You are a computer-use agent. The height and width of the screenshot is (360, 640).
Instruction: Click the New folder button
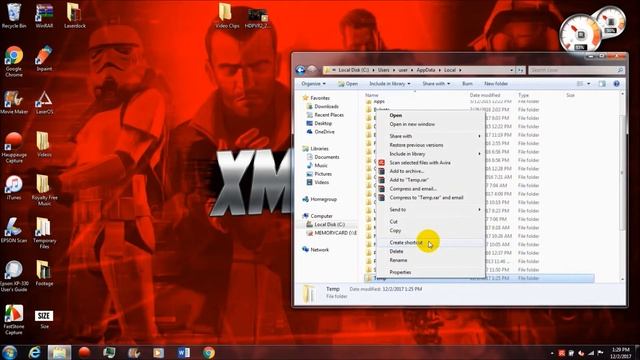[x=496, y=84]
